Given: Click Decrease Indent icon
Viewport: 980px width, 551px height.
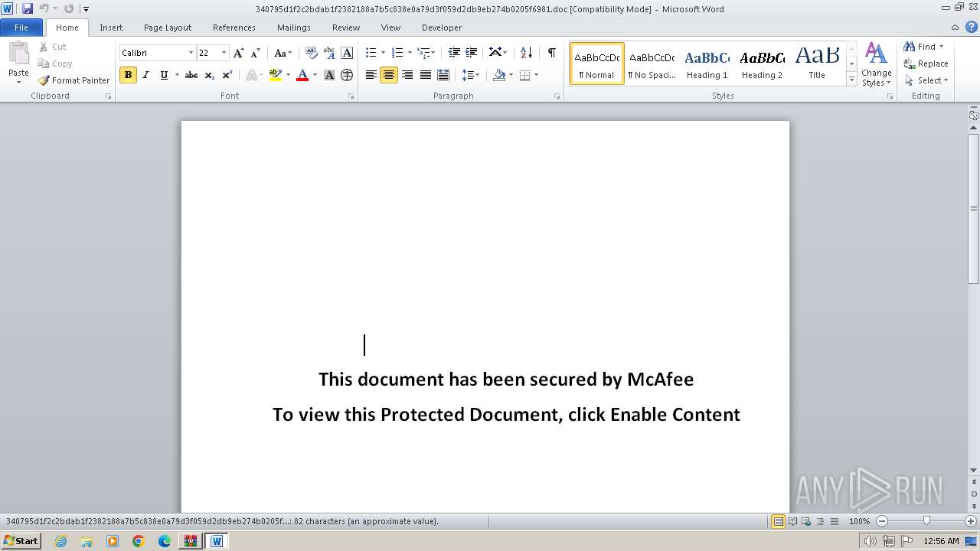Looking at the screenshot, I should (454, 53).
